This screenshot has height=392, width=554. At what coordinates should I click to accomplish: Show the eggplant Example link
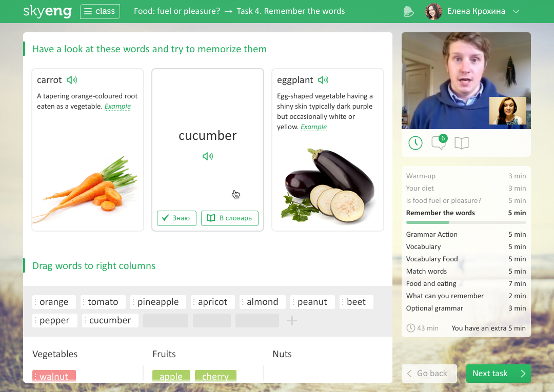coord(314,127)
